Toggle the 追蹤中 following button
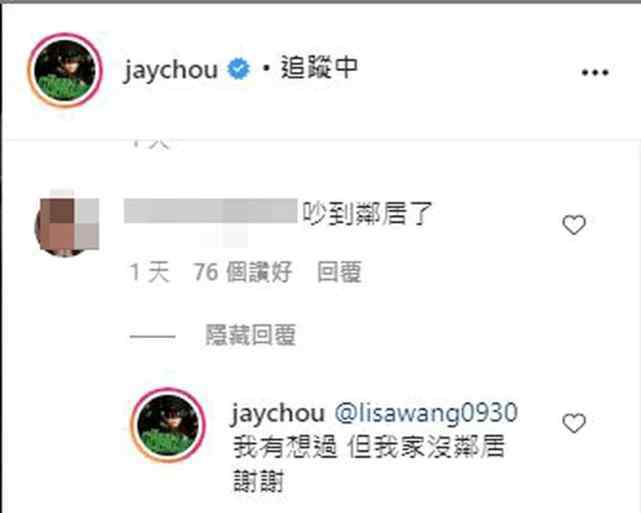This screenshot has height=513, width=641. pyautogui.click(x=319, y=68)
